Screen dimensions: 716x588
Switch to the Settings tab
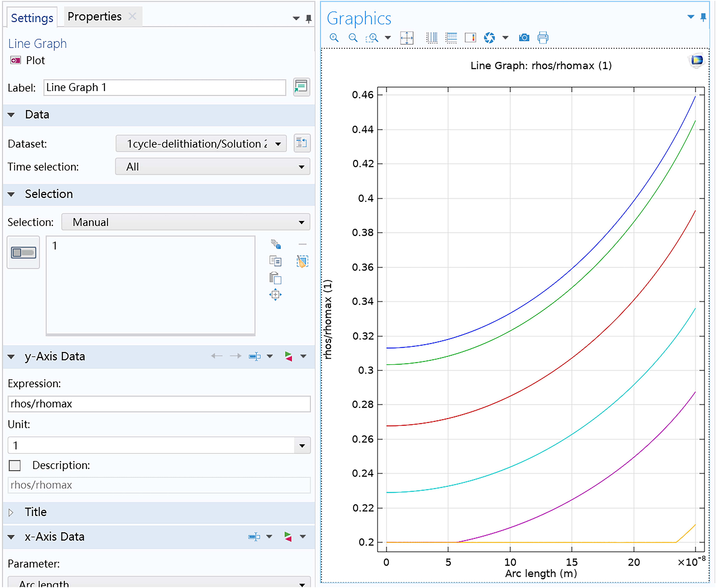[x=32, y=18]
